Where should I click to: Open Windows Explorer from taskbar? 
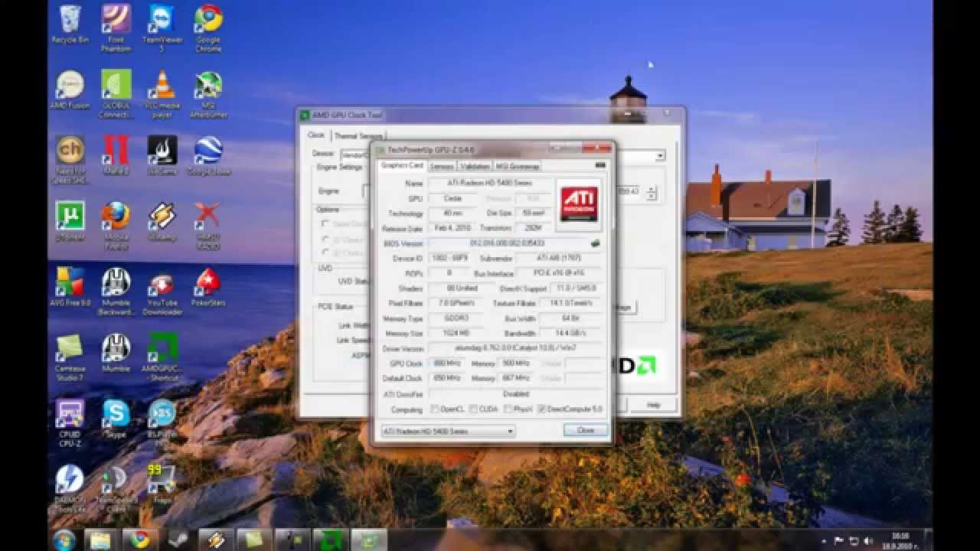[x=100, y=540]
